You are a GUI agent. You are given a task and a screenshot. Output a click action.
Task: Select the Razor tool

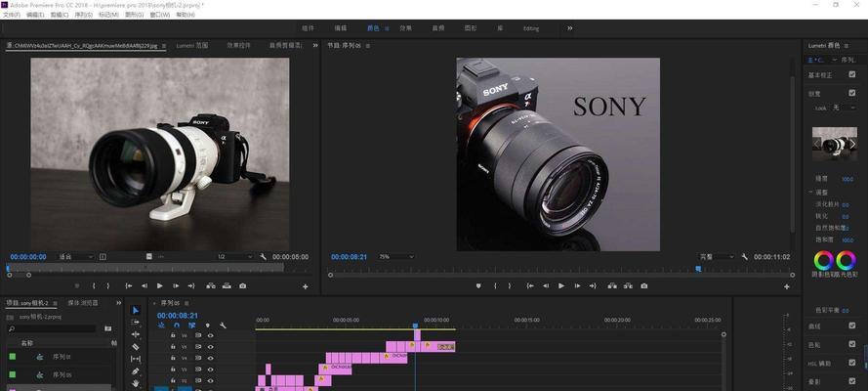point(136,347)
